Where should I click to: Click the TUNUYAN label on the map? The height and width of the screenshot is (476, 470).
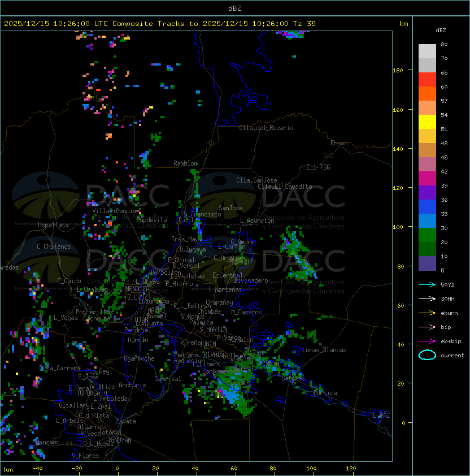point(120,440)
